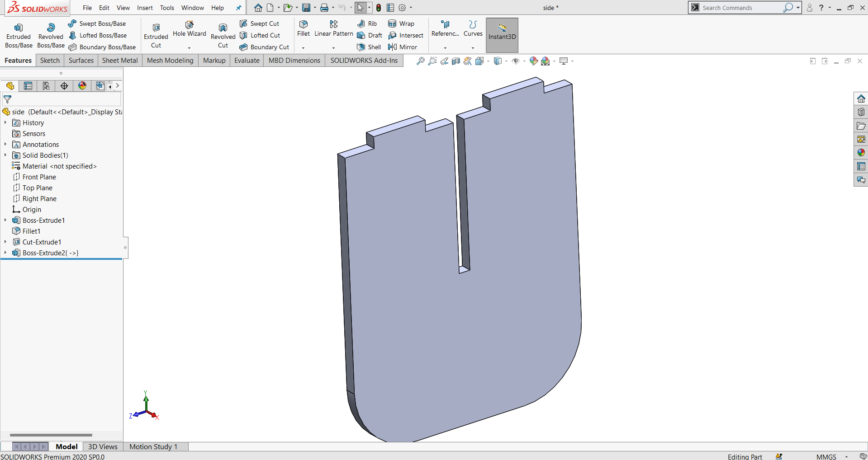Select Cut-Extrude1 in the feature tree
Image resolution: width=868 pixels, height=460 pixels.
click(x=42, y=242)
